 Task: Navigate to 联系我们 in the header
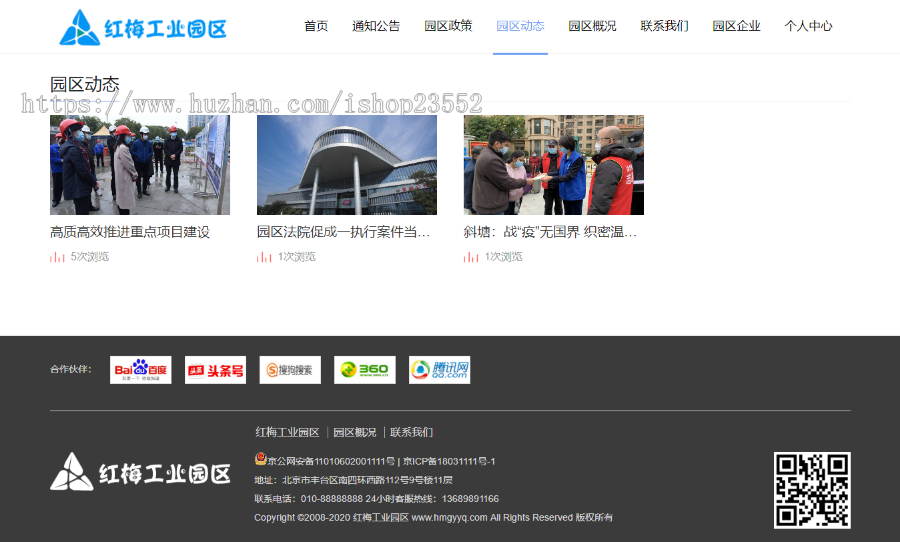tap(665, 26)
